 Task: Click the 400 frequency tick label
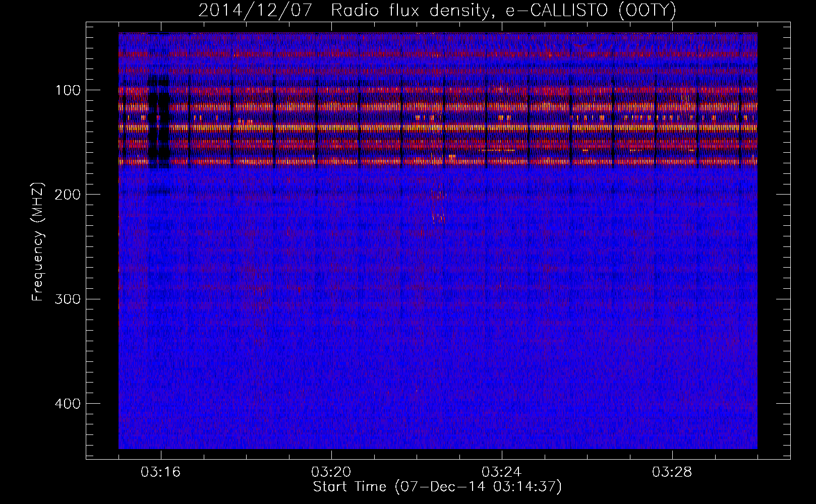pos(67,404)
